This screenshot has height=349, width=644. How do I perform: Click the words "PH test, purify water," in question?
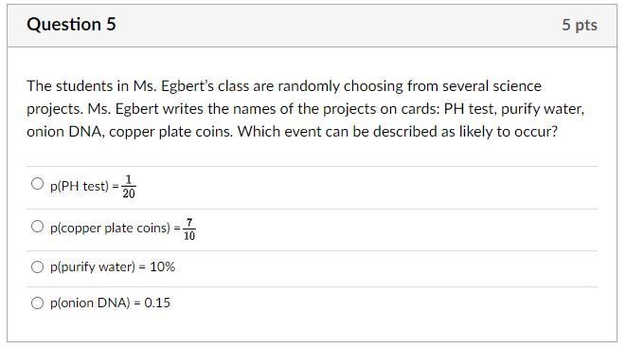514,109
